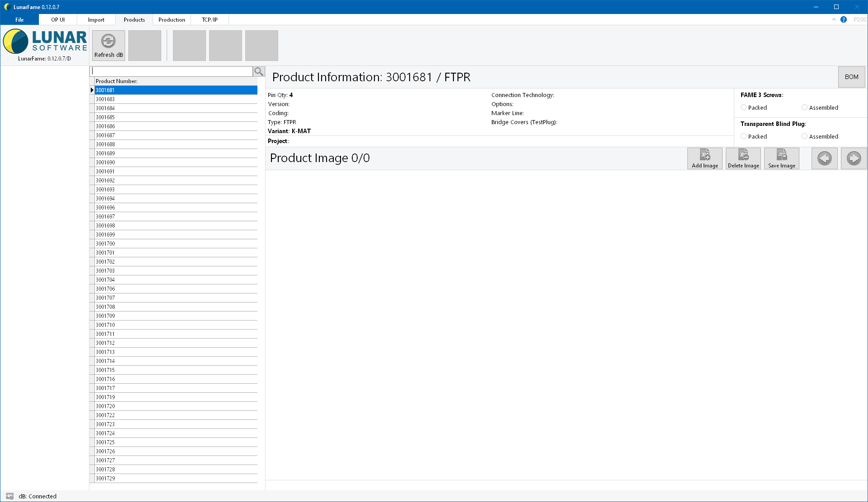Switch to the TCP/IP tab
This screenshot has width=868, height=502.
pyautogui.click(x=208, y=20)
